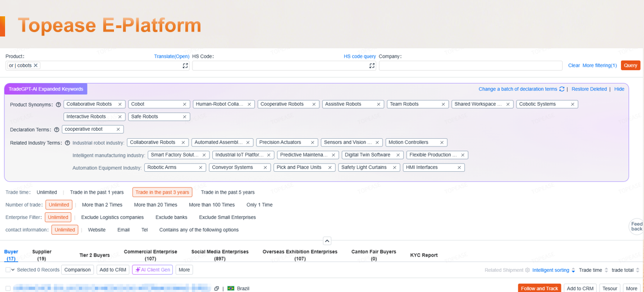Screen dimensions: 644x292
Task: Sort results by trade total
Action: coord(625,270)
